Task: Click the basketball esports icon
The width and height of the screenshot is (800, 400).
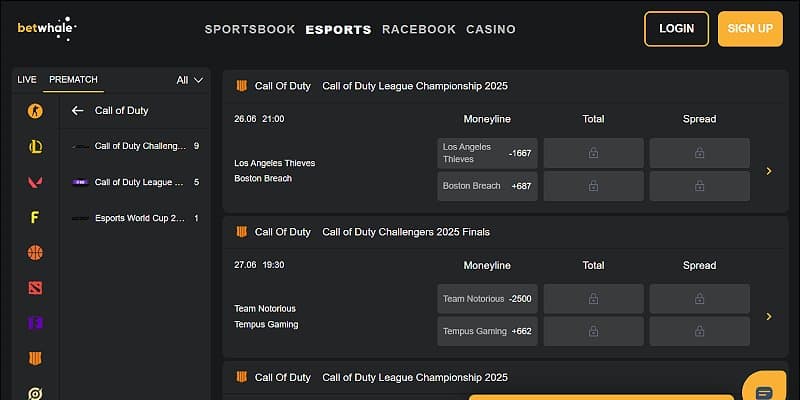Action: [x=35, y=252]
